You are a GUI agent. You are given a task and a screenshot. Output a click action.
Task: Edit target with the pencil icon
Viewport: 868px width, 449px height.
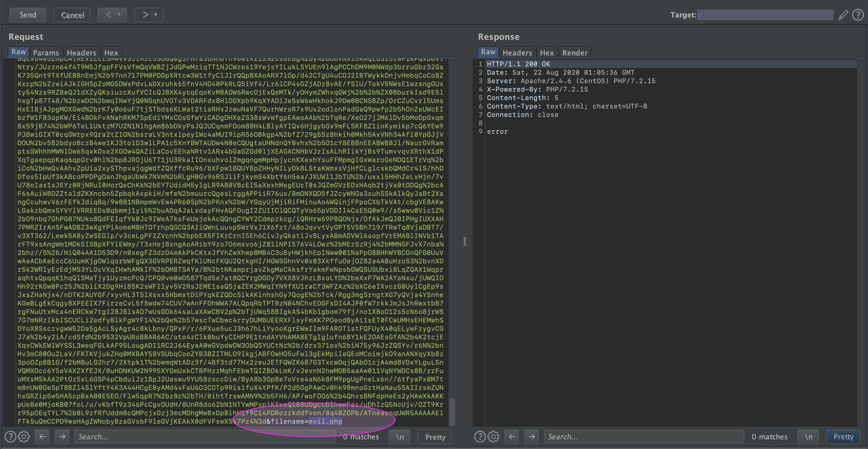(x=843, y=15)
